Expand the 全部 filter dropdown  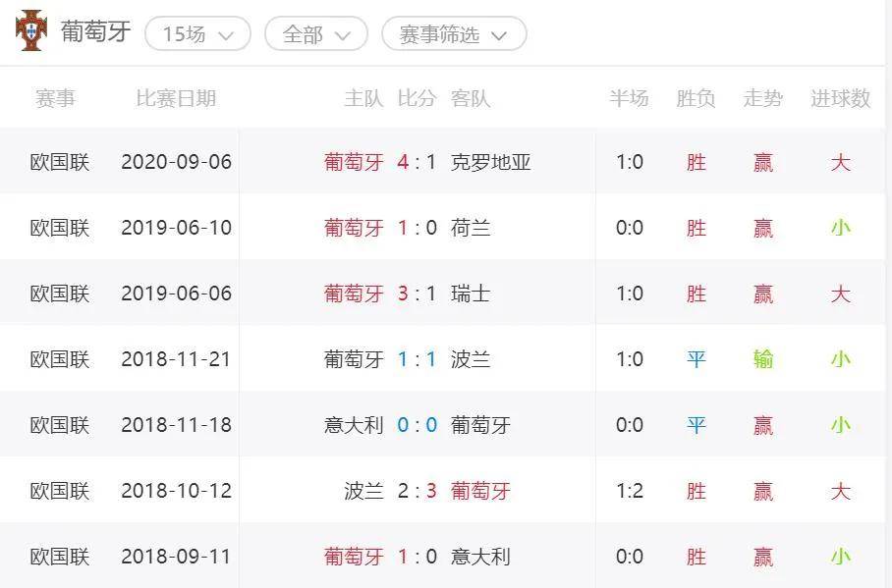[x=316, y=33]
